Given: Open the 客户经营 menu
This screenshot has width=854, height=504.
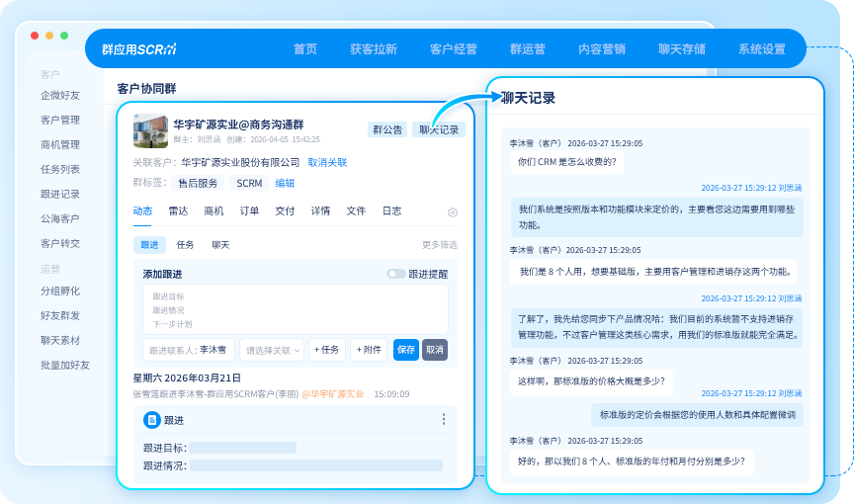Looking at the screenshot, I should pyautogui.click(x=453, y=49).
